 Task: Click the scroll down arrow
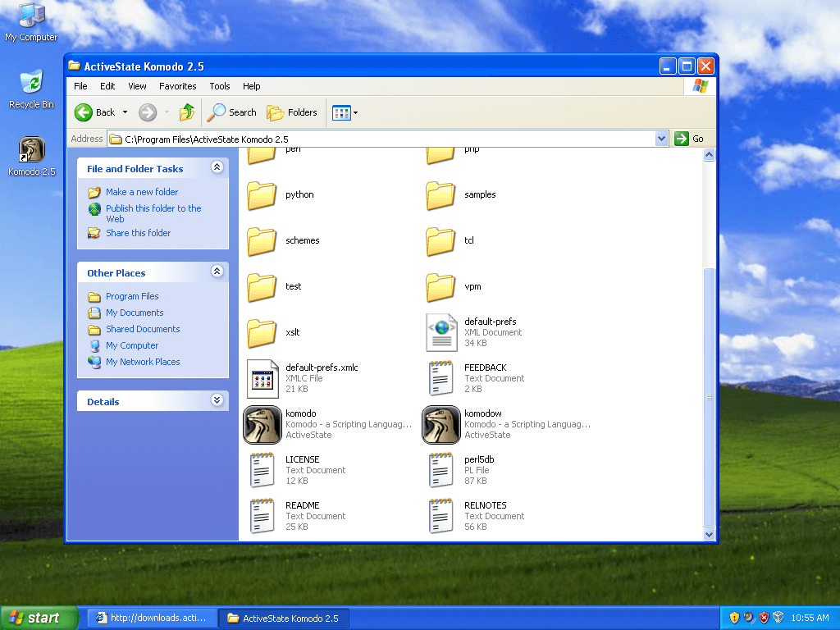pos(709,534)
